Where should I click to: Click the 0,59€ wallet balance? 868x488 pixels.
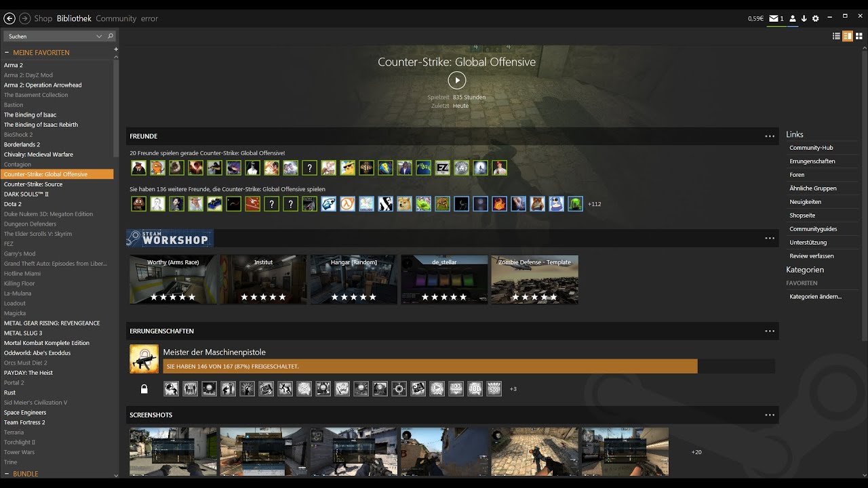coord(755,18)
